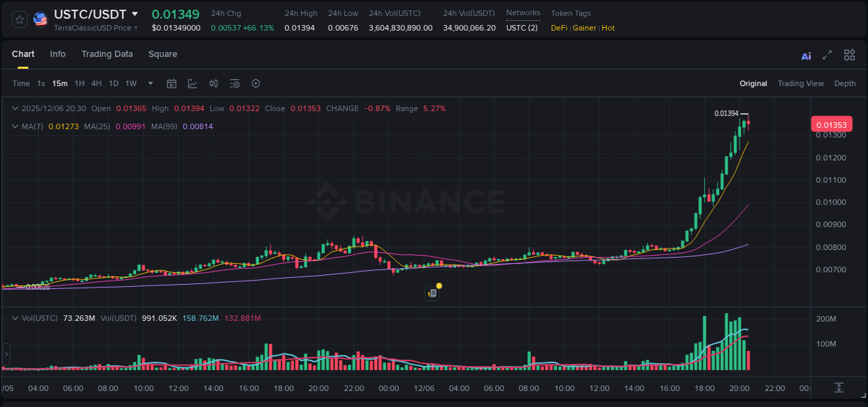Switch chart to Trading View mode
Image resolution: width=868 pixels, height=407 pixels.
point(801,83)
